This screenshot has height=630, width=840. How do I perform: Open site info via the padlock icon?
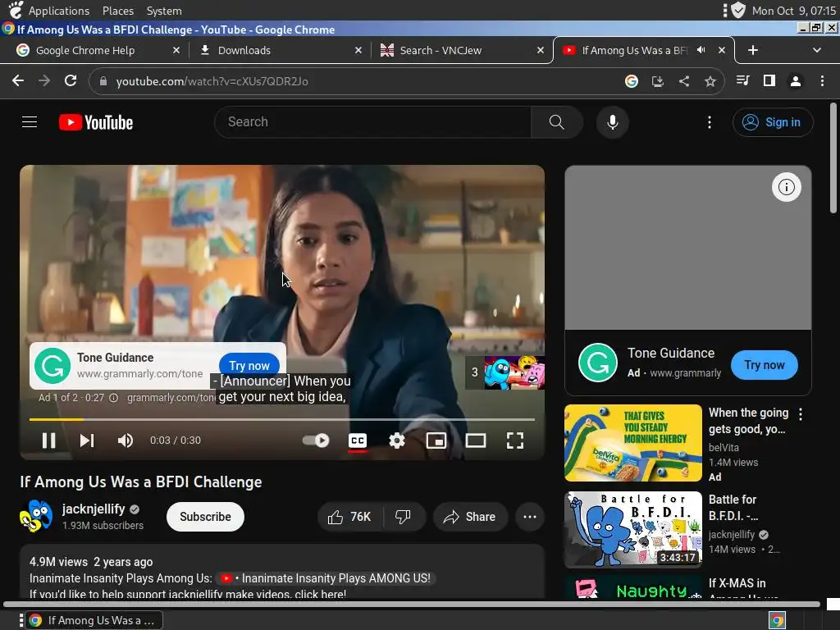pos(103,81)
